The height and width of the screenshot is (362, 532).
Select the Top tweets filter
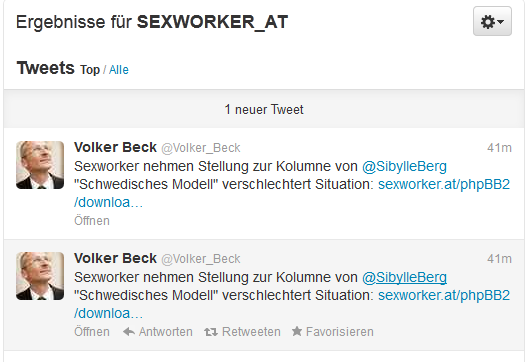(90, 70)
